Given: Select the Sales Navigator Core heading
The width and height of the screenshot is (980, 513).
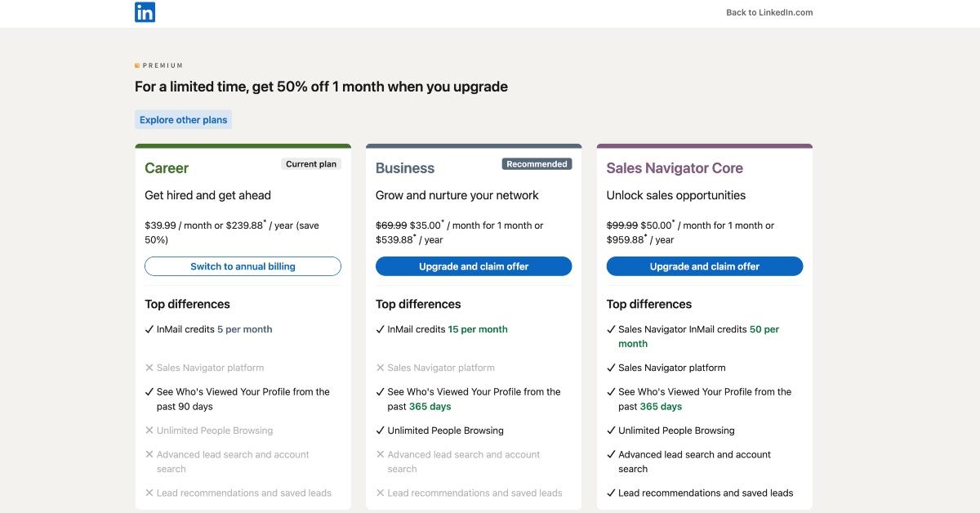Looking at the screenshot, I should 675,168.
